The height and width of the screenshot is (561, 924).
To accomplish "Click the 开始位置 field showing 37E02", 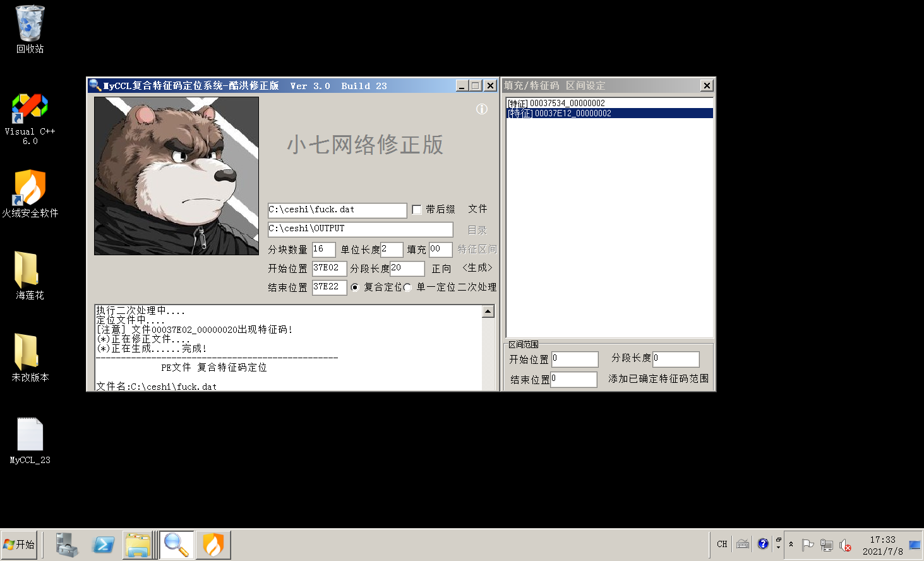I will [329, 268].
